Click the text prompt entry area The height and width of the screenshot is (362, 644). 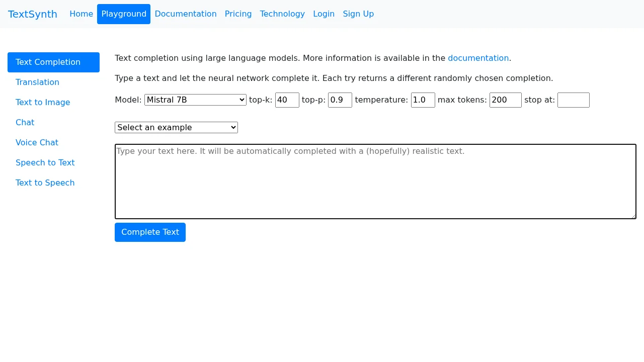(375, 181)
